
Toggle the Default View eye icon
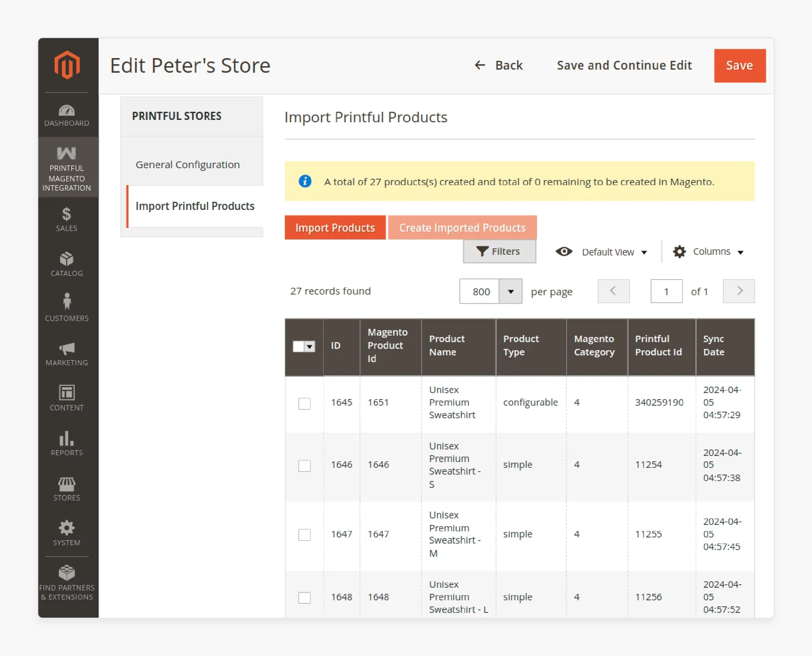pos(564,252)
